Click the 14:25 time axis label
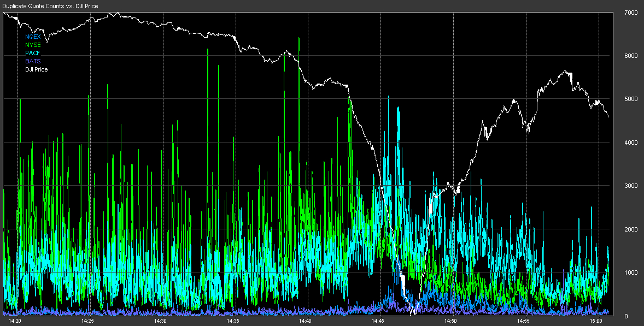This screenshot has height=326, width=644. [87, 321]
